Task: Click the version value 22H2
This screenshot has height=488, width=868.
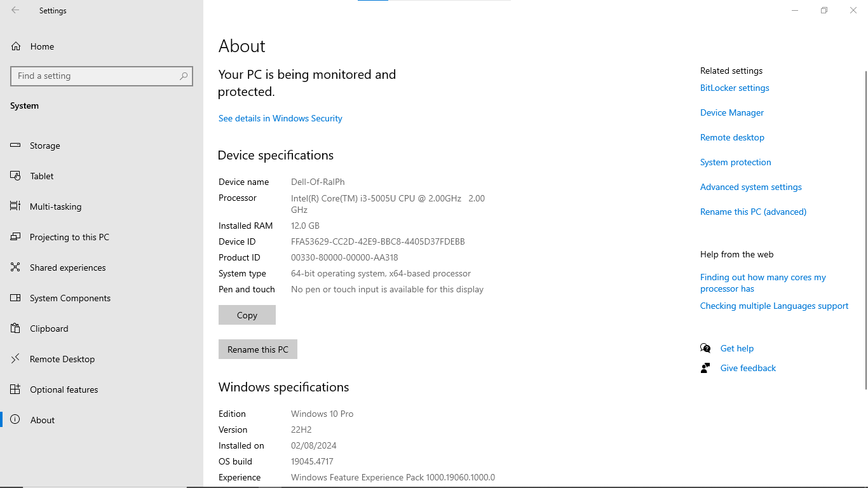Action: click(301, 430)
